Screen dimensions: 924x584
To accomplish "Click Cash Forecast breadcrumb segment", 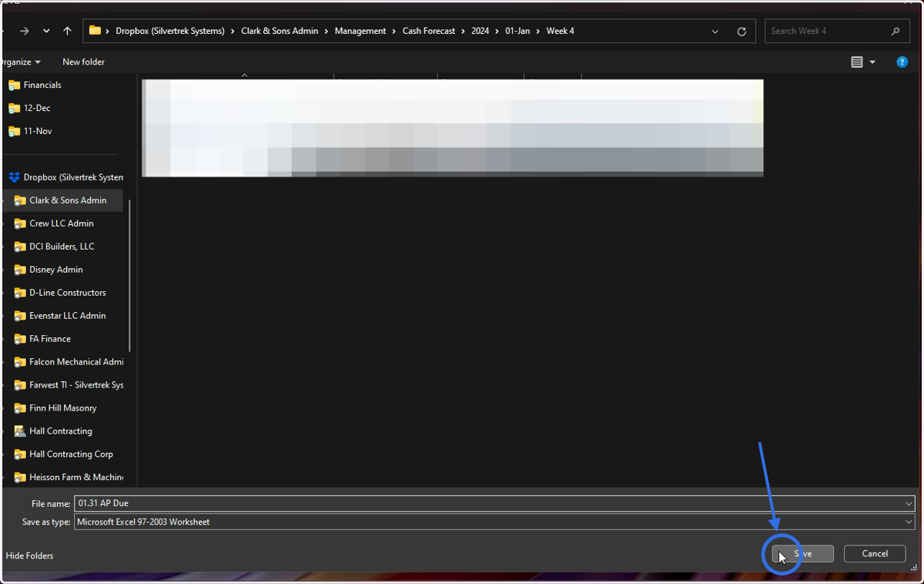I will pyautogui.click(x=429, y=31).
